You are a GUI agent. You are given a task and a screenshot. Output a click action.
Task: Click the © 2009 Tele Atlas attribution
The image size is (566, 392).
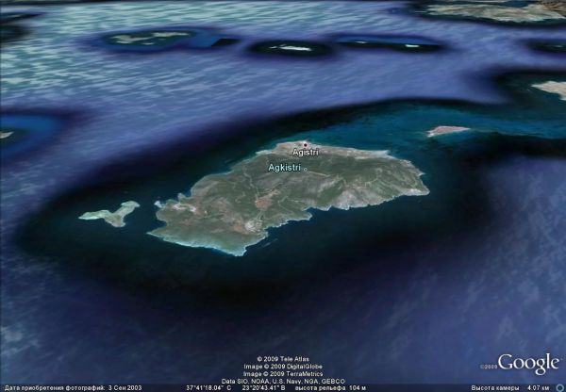click(283, 358)
